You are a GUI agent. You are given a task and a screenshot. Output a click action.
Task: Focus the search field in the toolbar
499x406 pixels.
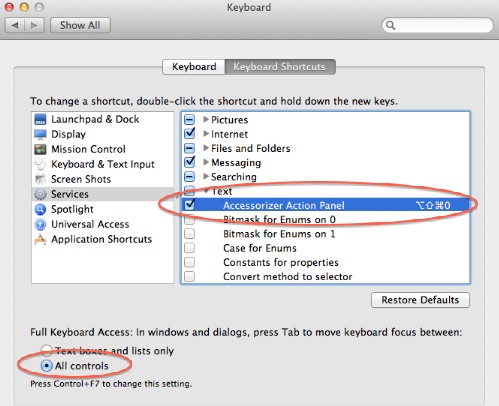coord(437,25)
